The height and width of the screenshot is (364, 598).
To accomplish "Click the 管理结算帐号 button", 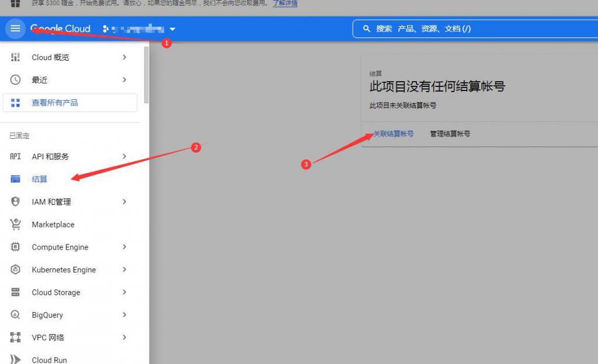I will [x=450, y=134].
